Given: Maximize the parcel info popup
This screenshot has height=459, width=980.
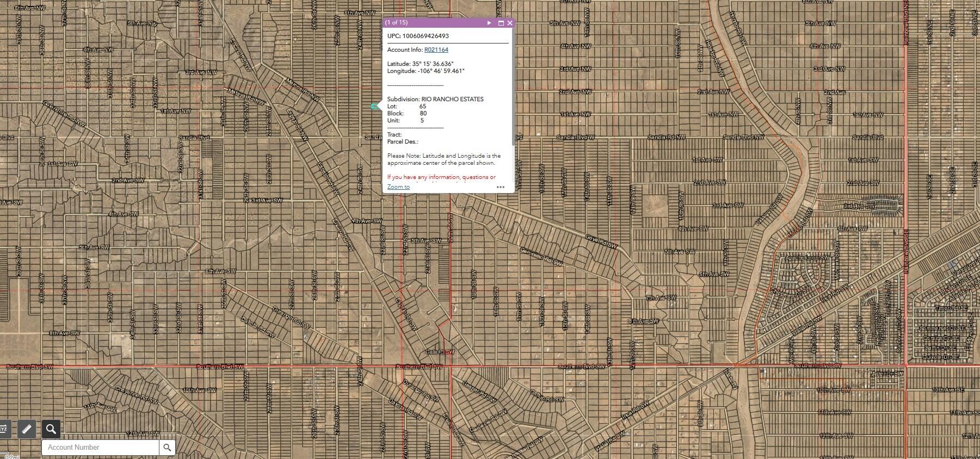Looking at the screenshot, I should coord(501,23).
